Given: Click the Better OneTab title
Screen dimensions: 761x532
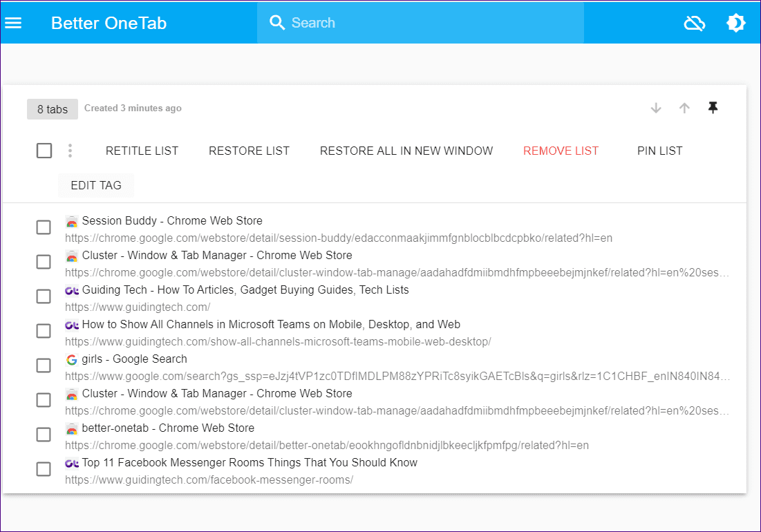Looking at the screenshot, I should click(109, 23).
